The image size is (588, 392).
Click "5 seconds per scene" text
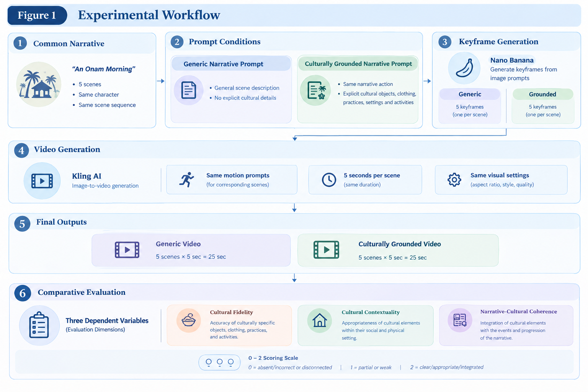pyautogui.click(x=372, y=175)
